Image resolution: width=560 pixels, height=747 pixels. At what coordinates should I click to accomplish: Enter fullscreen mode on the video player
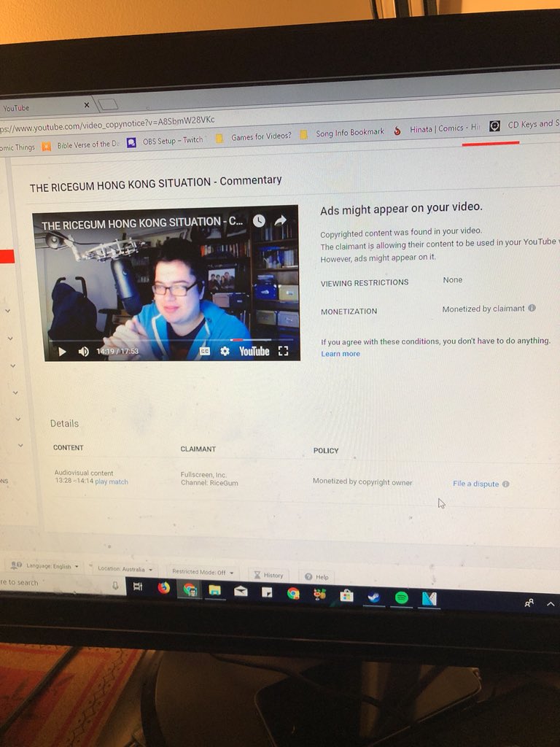coord(284,351)
